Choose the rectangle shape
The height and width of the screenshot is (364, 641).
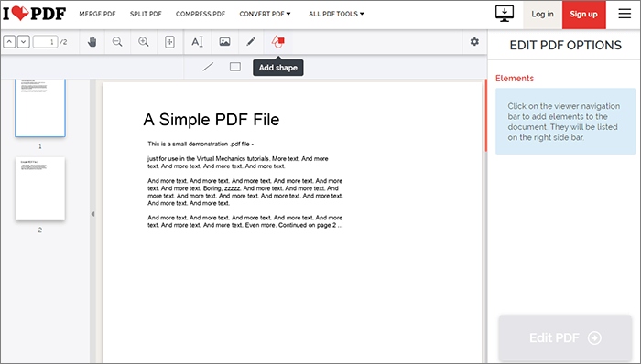click(235, 67)
